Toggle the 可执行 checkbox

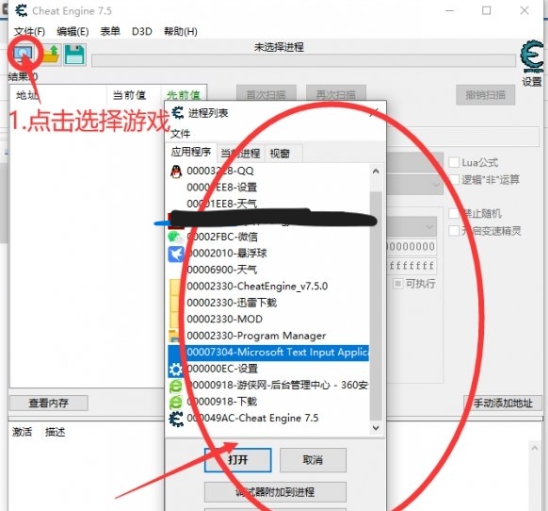coord(398,283)
